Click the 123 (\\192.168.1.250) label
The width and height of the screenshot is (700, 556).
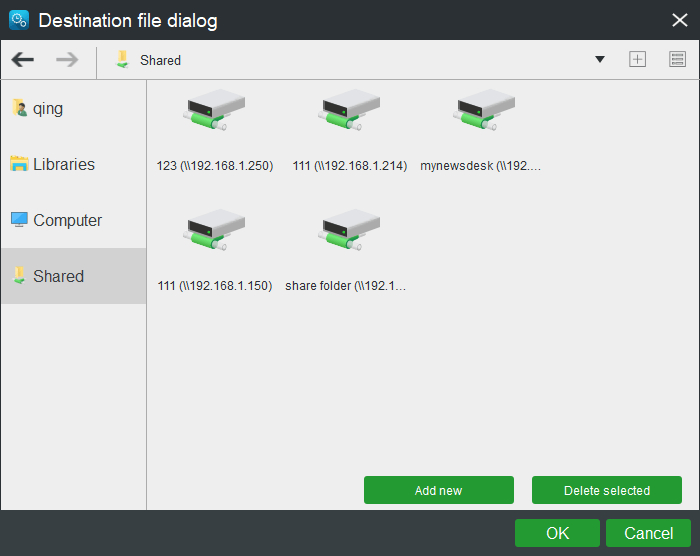click(215, 166)
